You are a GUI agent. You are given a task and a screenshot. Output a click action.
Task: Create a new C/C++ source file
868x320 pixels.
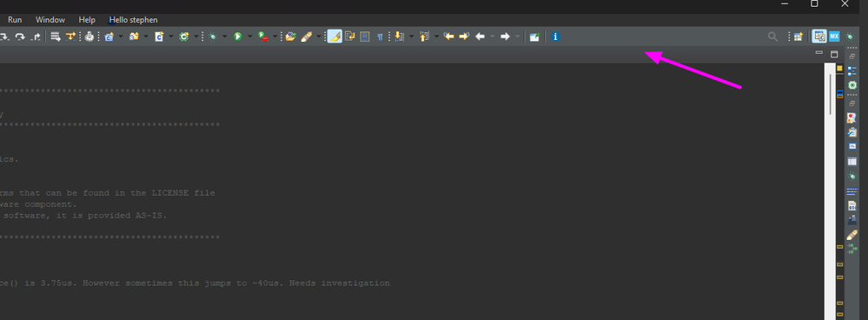[159, 37]
